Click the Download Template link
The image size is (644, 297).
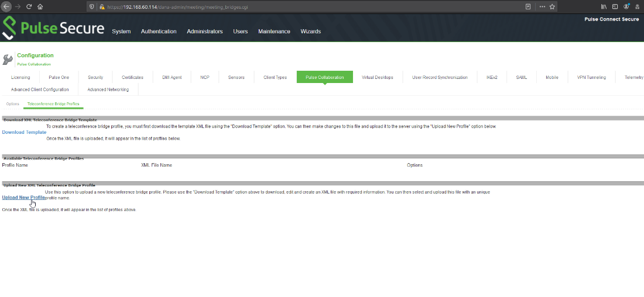pyautogui.click(x=24, y=132)
